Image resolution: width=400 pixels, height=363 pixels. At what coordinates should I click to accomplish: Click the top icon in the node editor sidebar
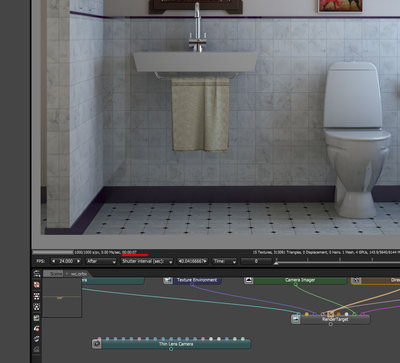[37, 274]
